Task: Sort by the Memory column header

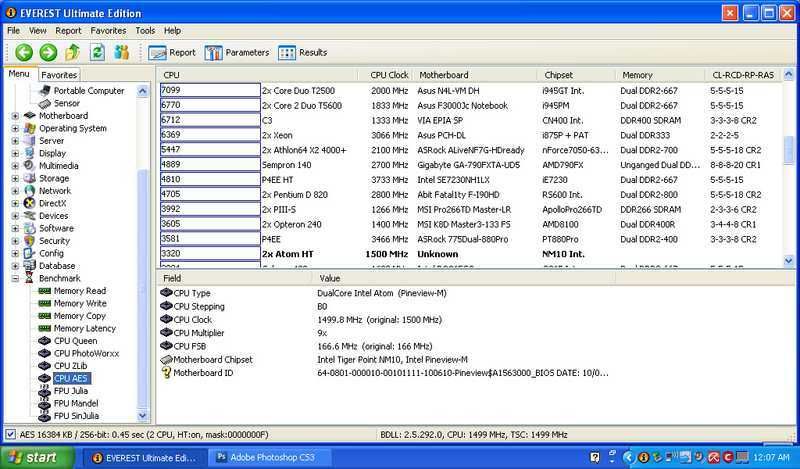Action: click(660, 75)
